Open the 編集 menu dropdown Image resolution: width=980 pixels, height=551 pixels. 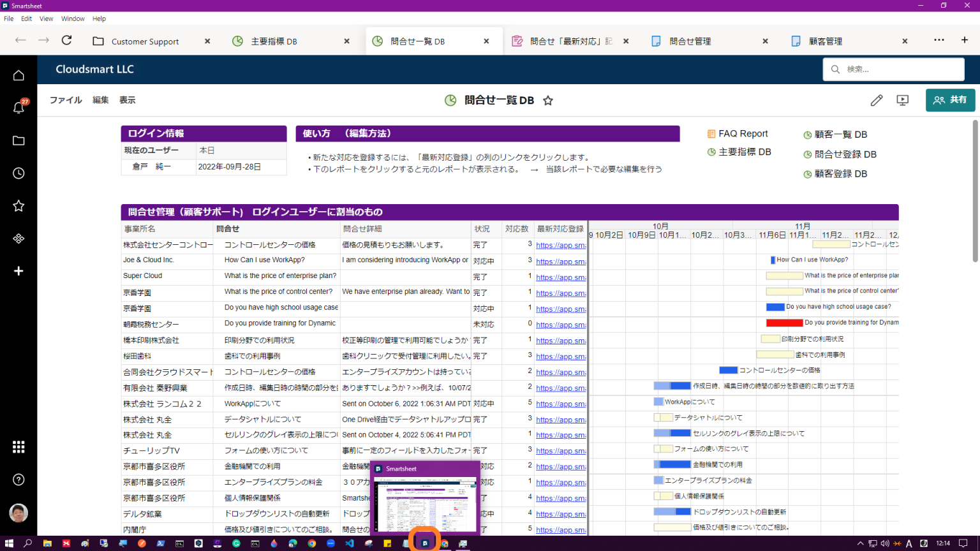(x=100, y=100)
